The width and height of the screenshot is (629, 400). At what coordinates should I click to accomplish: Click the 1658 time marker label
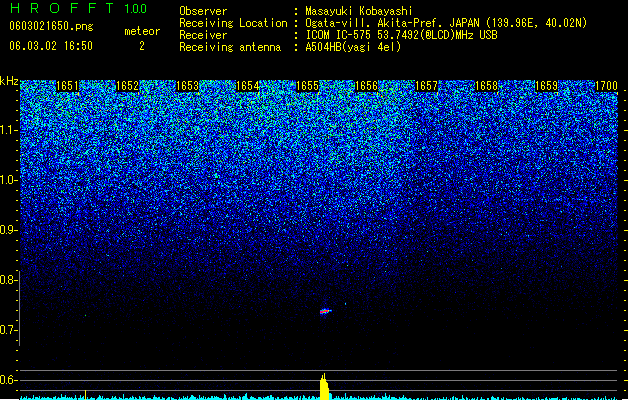pos(486,86)
